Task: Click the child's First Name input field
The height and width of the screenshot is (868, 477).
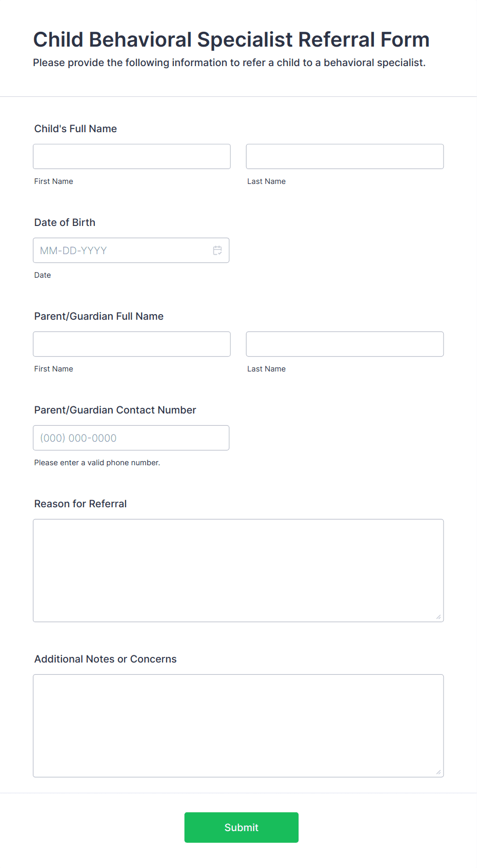Action: 132,156
